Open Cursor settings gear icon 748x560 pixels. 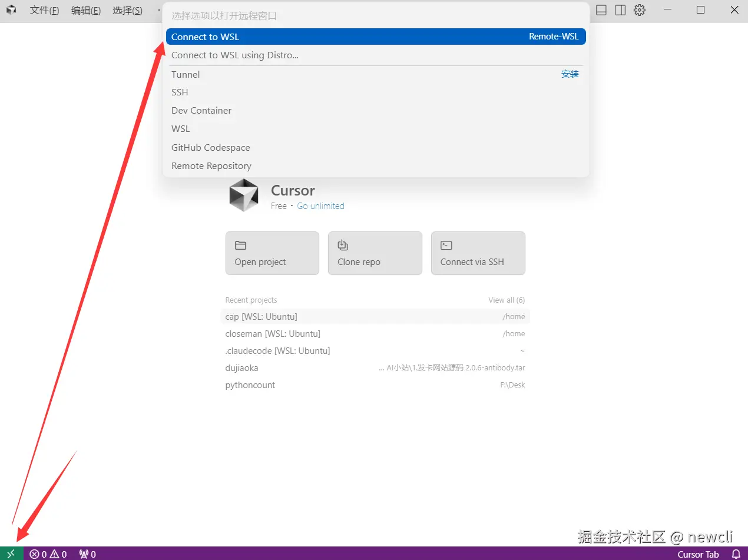tap(640, 10)
